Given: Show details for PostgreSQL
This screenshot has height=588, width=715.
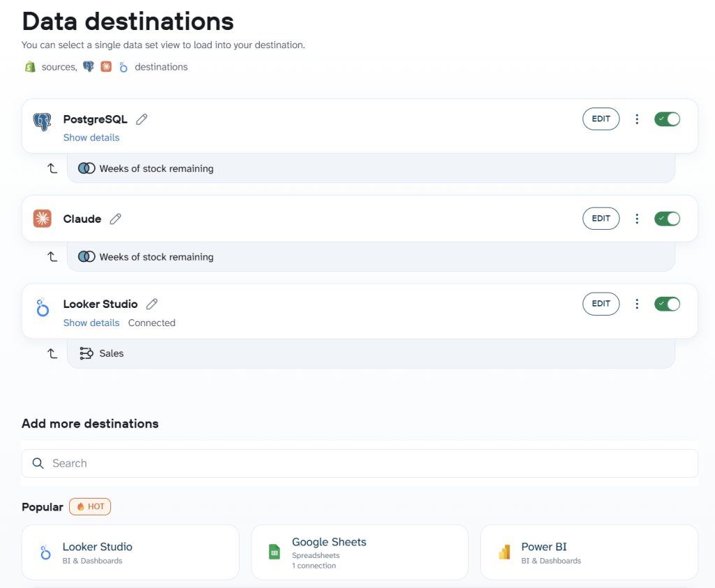Looking at the screenshot, I should [91, 138].
